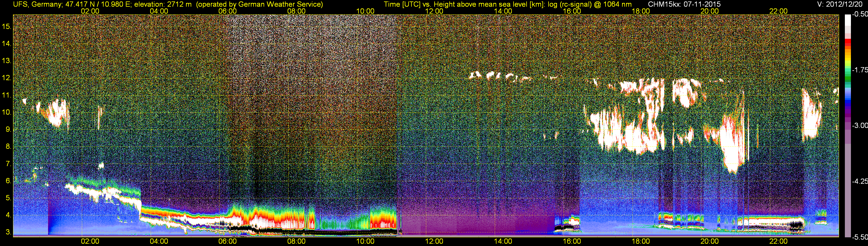Click the '02:00' label on the upper time axis
Screen dimensions: 868x246
click(x=90, y=11)
